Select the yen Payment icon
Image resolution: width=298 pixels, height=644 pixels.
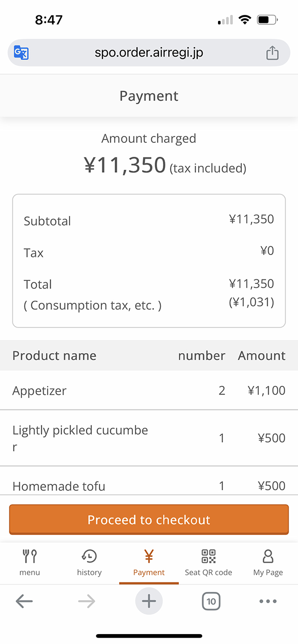click(149, 556)
